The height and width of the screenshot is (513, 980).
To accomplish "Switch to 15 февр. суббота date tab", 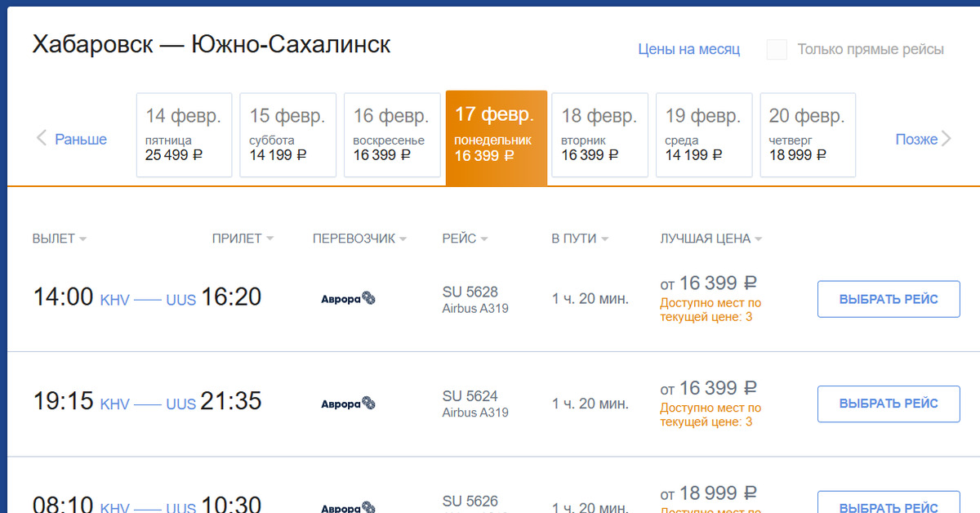I will coord(288,135).
